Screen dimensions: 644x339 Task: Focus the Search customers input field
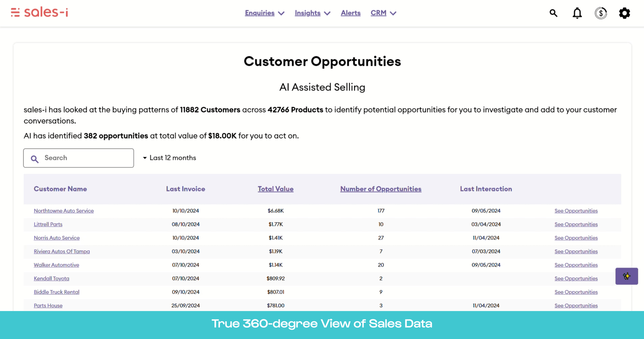79,158
